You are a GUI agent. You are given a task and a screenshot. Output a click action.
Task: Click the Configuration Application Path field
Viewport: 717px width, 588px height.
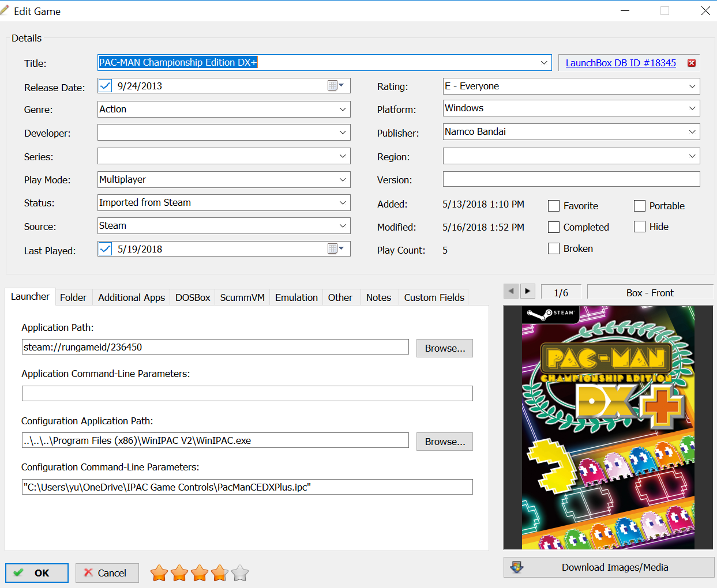(215, 440)
